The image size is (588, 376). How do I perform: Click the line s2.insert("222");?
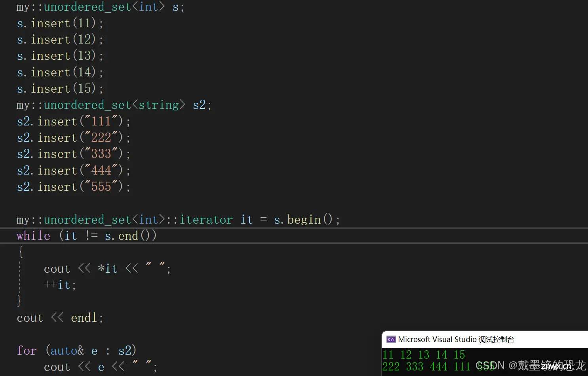[73, 138]
